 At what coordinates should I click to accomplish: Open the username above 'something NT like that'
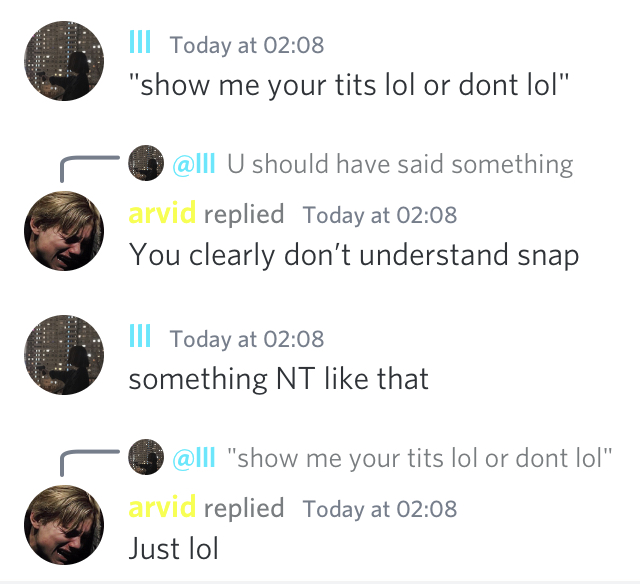[140, 335]
